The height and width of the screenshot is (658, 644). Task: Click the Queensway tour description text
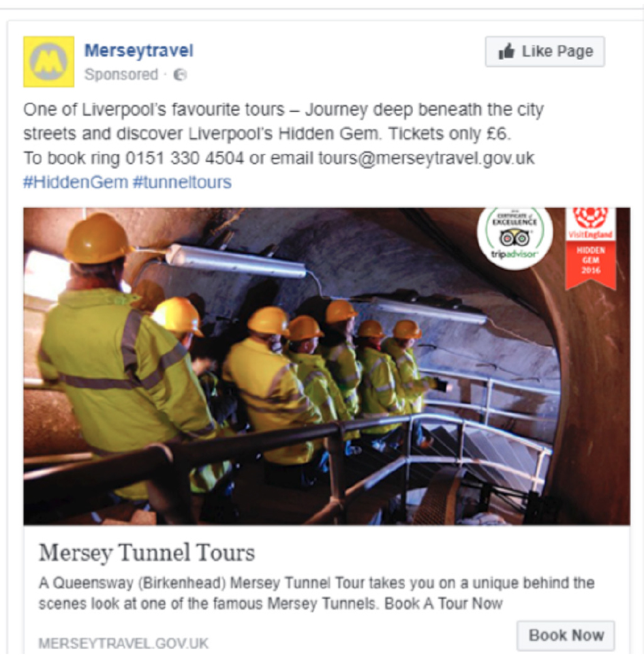[317, 593]
